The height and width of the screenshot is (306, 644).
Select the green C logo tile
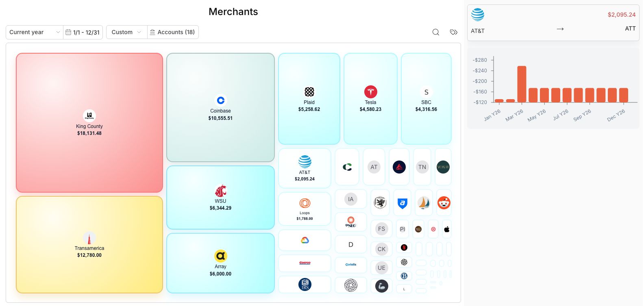[347, 167]
